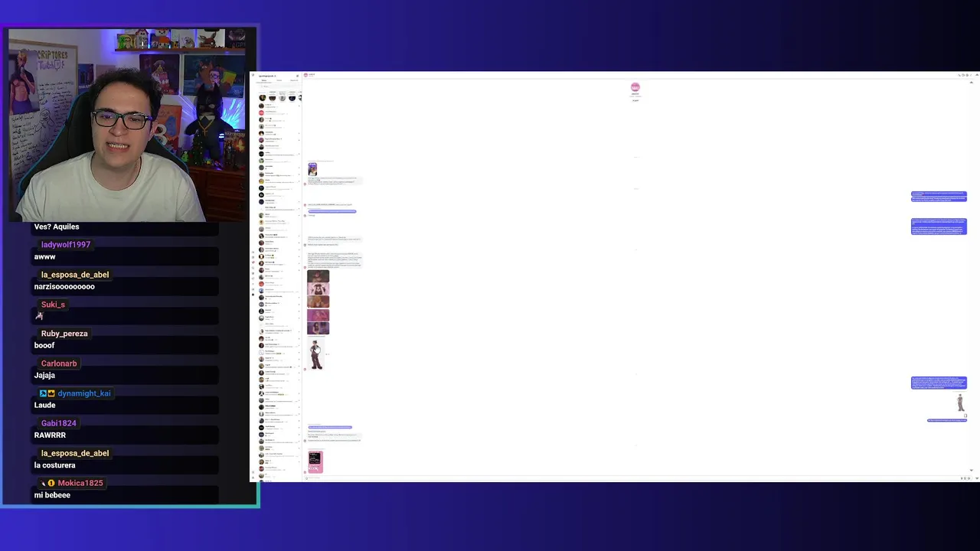Screen dimensions: 980x551
Task: Click the 'awww' chat message
Action: 45,257
